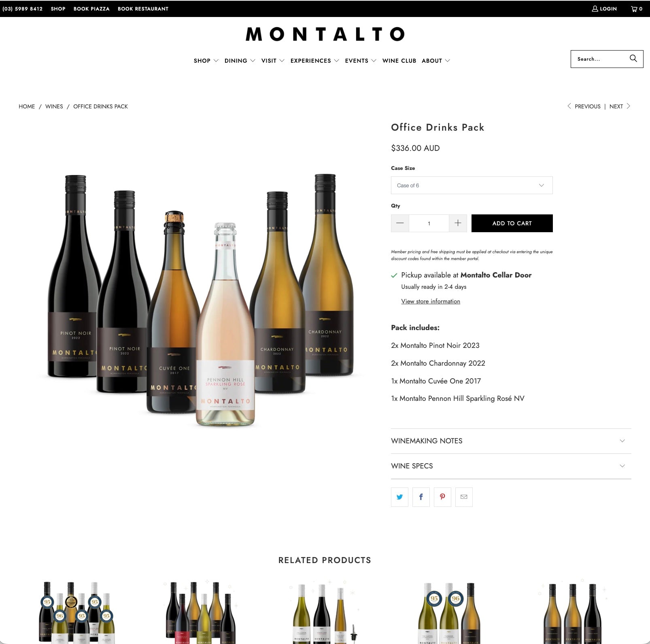Viewport: 650px width, 644px height.
Task: Go to the WINE CLUB page
Action: (x=399, y=61)
